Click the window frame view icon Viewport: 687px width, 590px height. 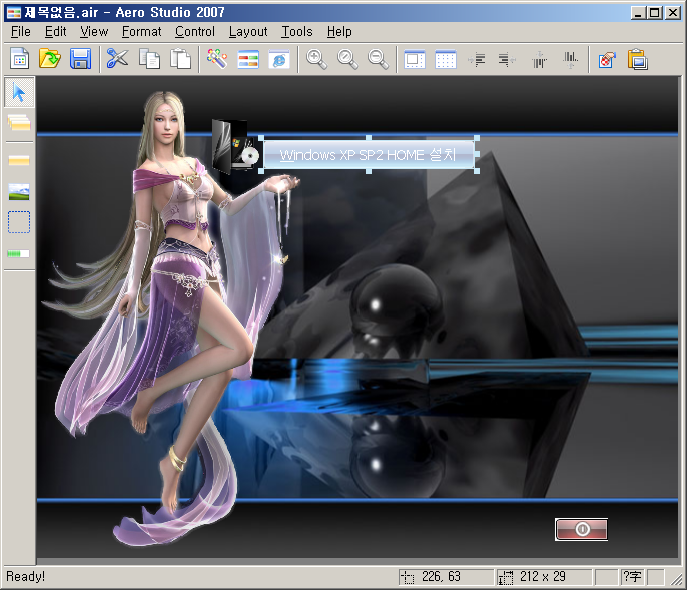click(x=415, y=59)
